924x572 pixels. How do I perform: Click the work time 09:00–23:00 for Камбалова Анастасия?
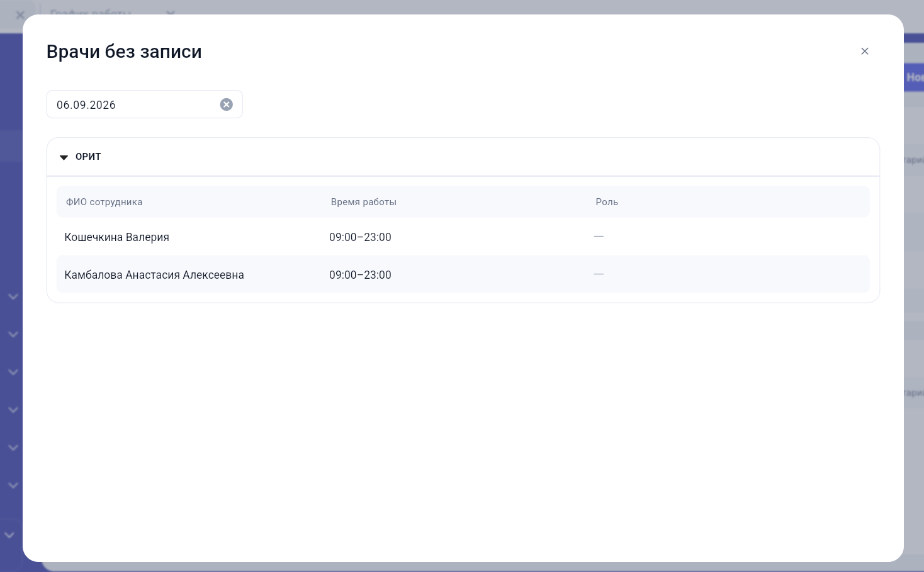coord(360,275)
